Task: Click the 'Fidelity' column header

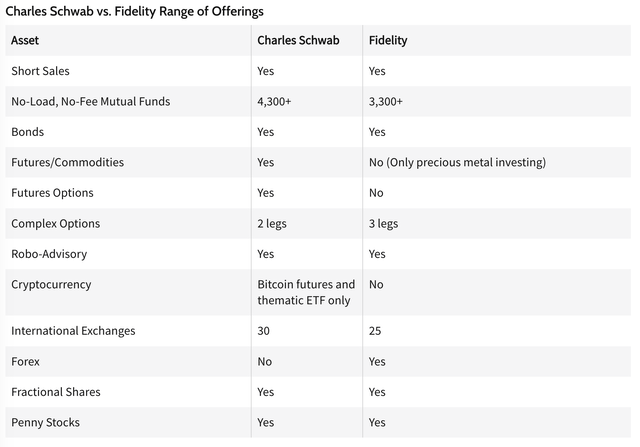Action: [x=387, y=41]
